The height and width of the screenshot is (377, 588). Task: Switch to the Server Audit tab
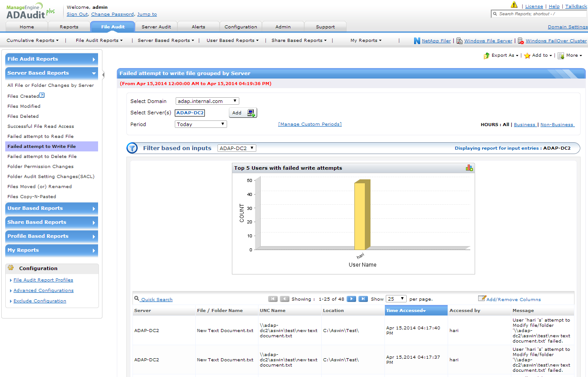click(x=156, y=27)
